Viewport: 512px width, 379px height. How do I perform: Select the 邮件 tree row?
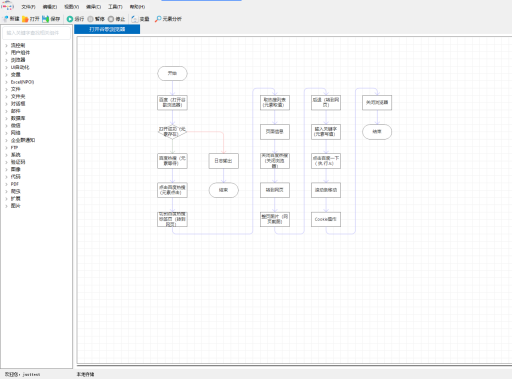click(x=15, y=111)
